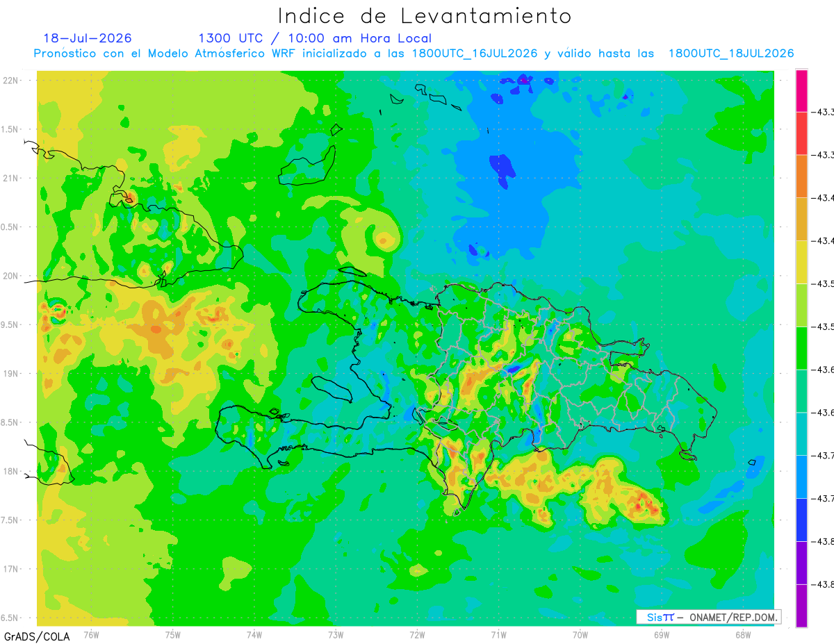Click the '76W' longitude label

tap(91, 634)
